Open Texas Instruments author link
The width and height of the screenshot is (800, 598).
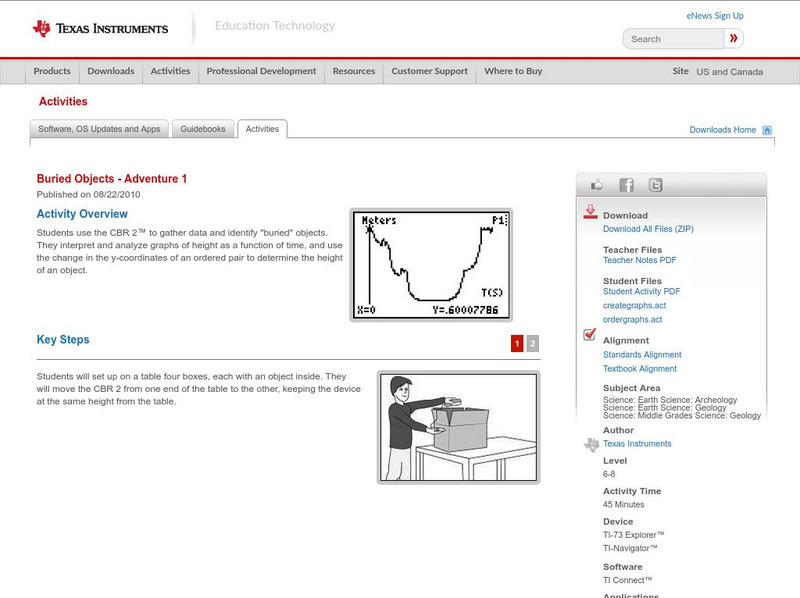click(637, 444)
